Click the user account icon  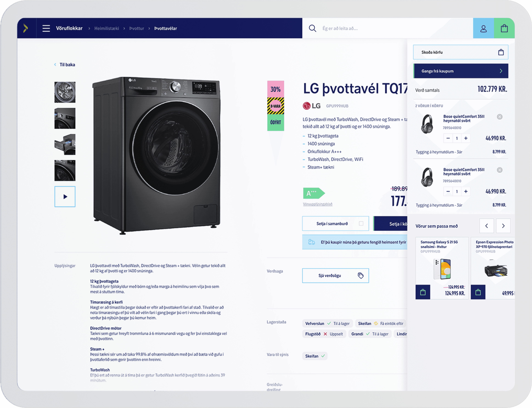[x=483, y=28]
